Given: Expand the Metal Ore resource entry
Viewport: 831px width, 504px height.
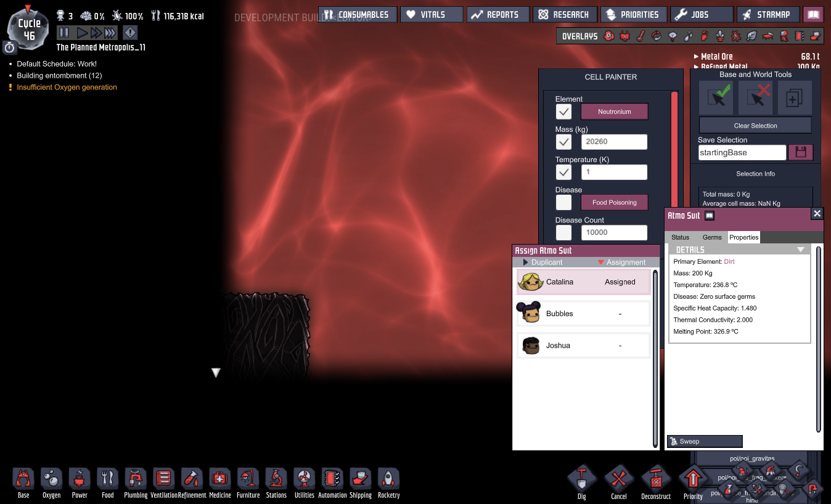Looking at the screenshot, I should pyautogui.click(x=697, y=57).
